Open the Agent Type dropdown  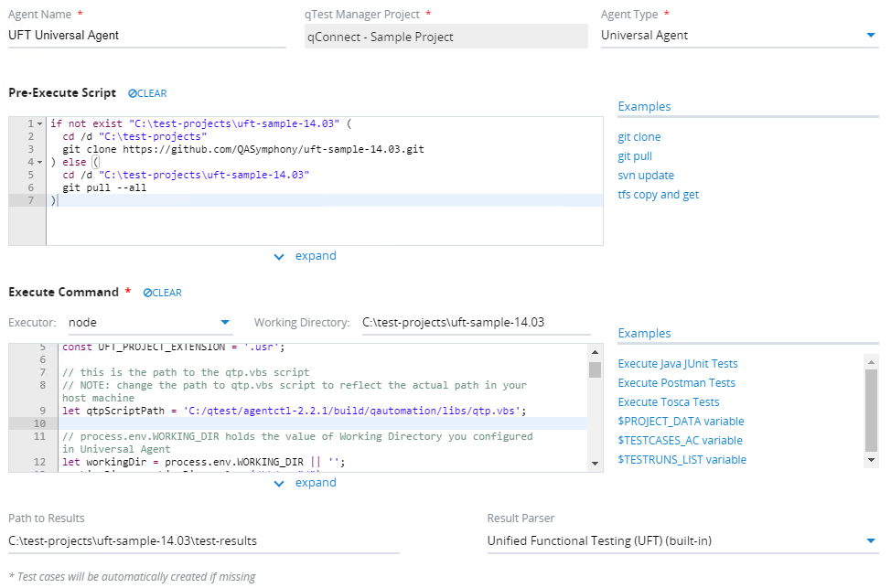click(870, 36)
